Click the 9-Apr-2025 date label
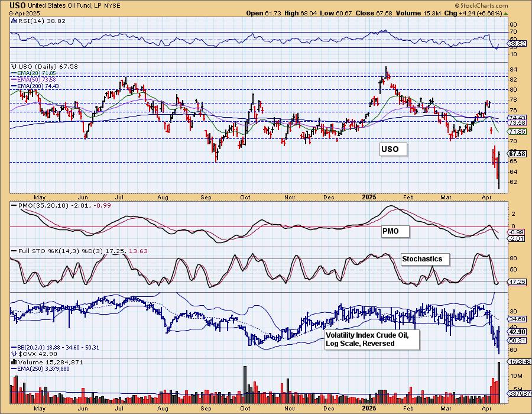 [24, 13]
